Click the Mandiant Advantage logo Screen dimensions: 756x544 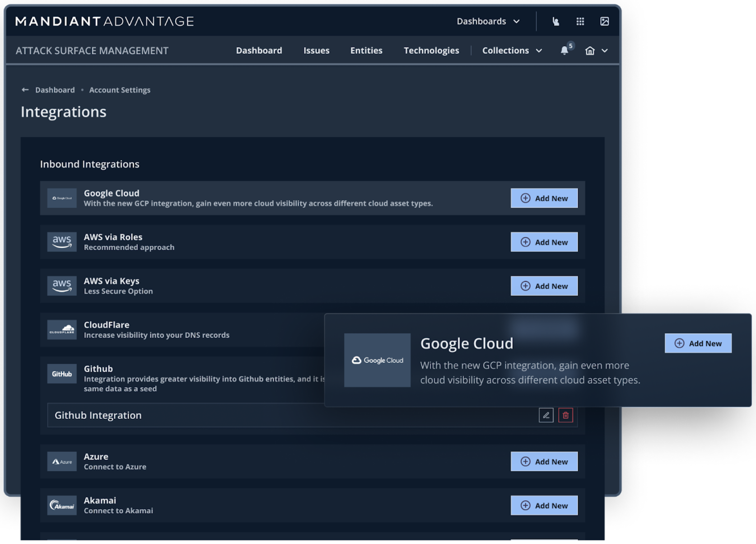point(105,21)
